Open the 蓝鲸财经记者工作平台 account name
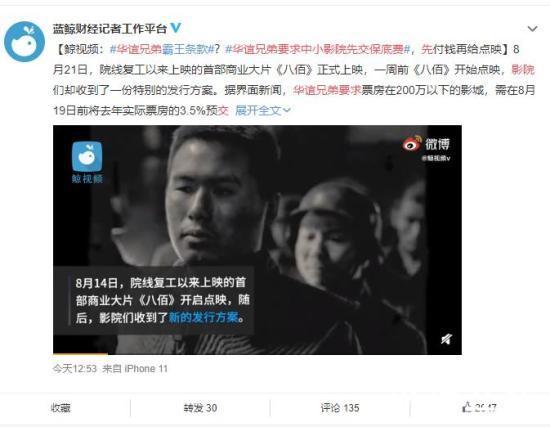550x427 pixels. click(x=110, y=28)
